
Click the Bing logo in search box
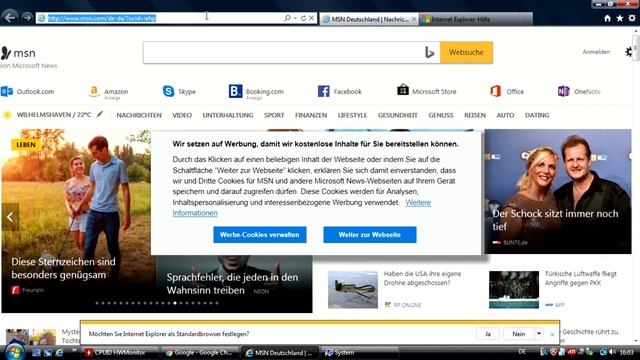point(429,52)
